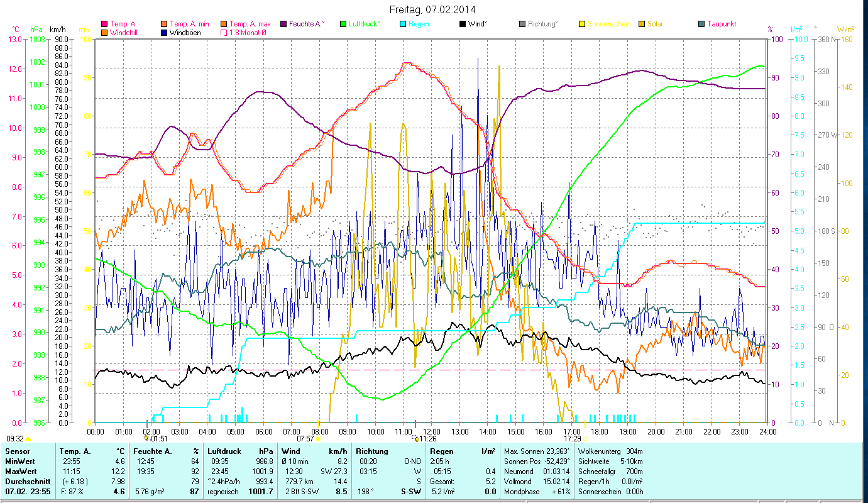Click the sunset icon next to 17:29
This screenshot has width=868, height=503.
585,439
